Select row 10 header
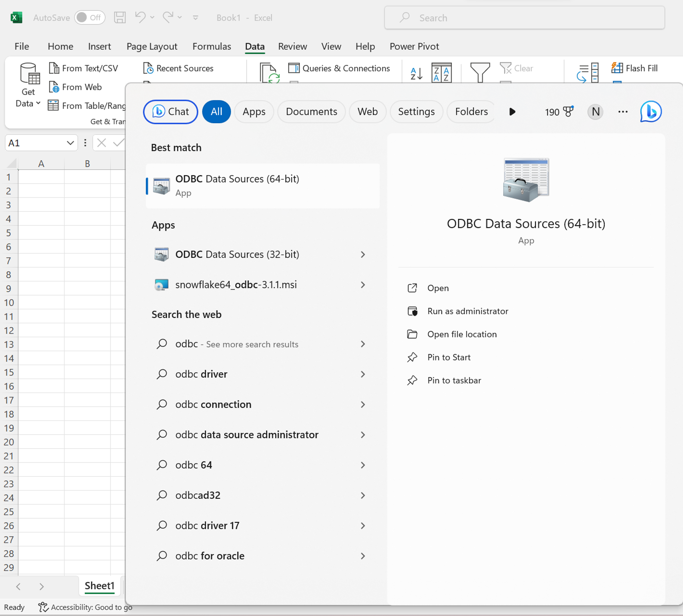 click(x=9, y=303)
